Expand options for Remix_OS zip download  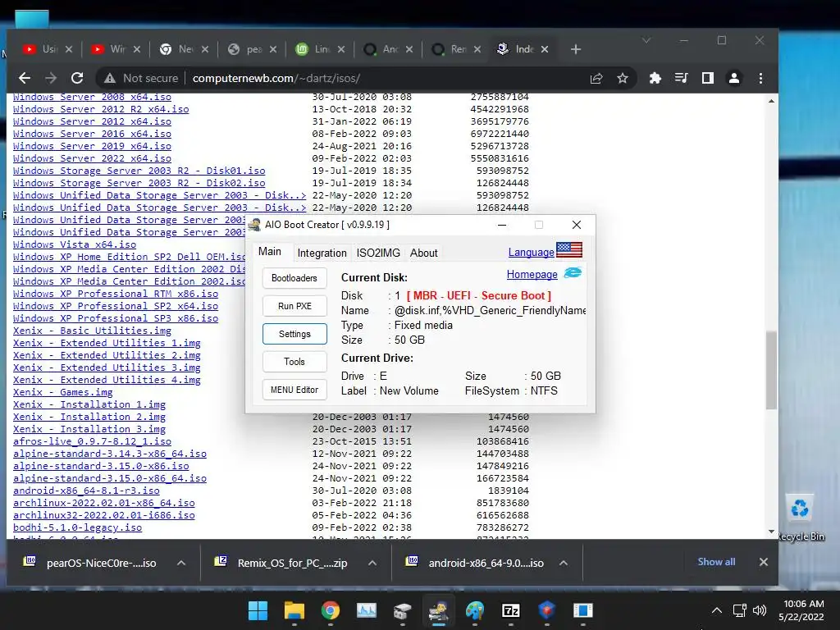tap(372, 563)
